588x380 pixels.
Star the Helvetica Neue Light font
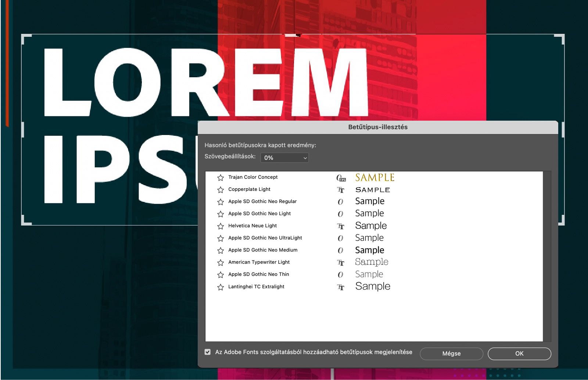click(x=220, y=226)
